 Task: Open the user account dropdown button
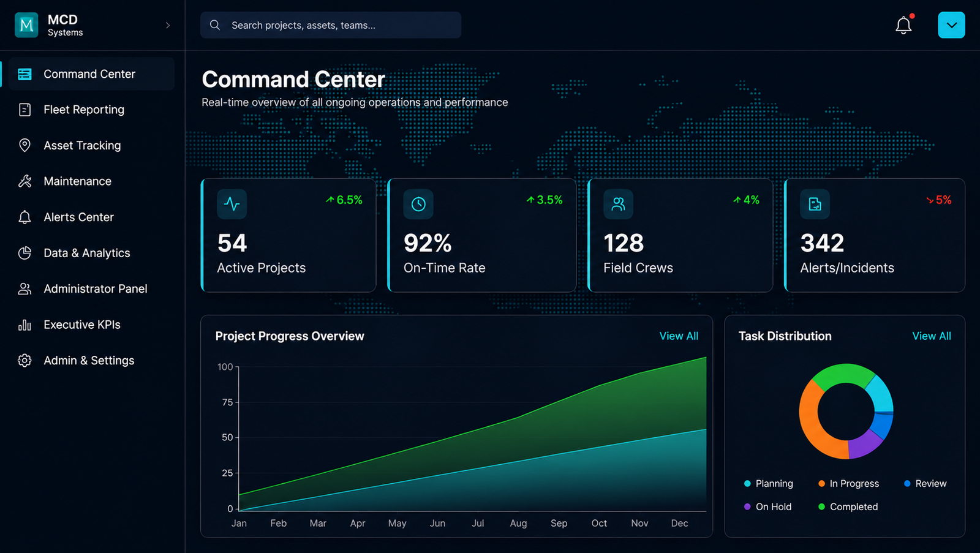951,25
